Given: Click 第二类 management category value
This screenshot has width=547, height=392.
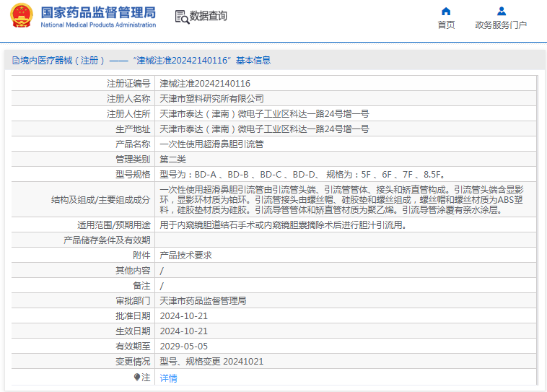Looking at the screenshot, I should [x=172, y=160].
